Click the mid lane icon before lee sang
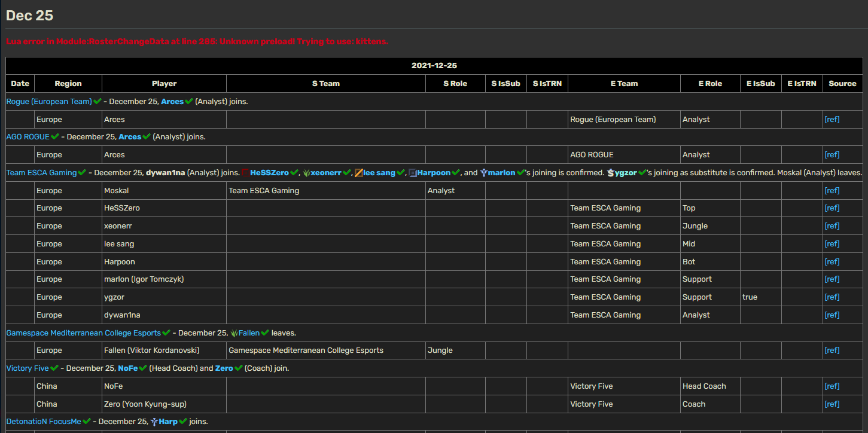868x433 pixels. click(x=359, y=173)
